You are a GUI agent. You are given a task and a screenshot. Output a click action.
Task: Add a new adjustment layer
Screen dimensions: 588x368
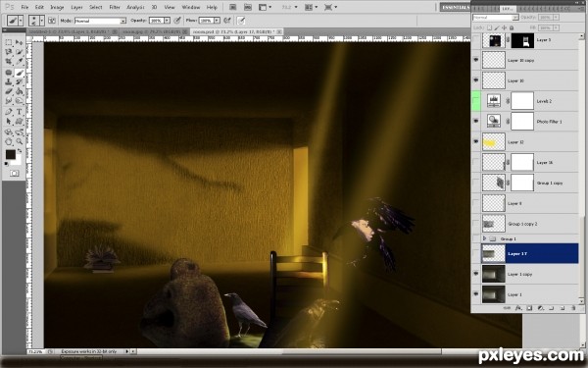click(x=540, y=308)
